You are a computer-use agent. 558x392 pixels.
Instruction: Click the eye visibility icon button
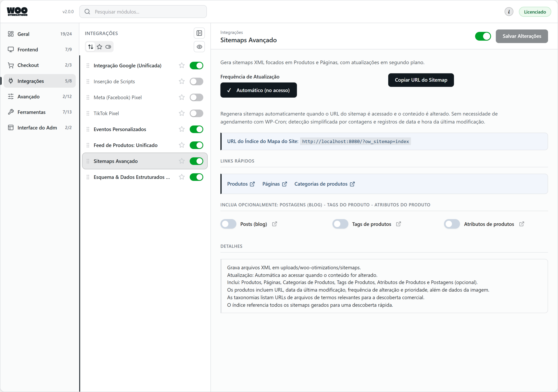click(x=199, y=47)
